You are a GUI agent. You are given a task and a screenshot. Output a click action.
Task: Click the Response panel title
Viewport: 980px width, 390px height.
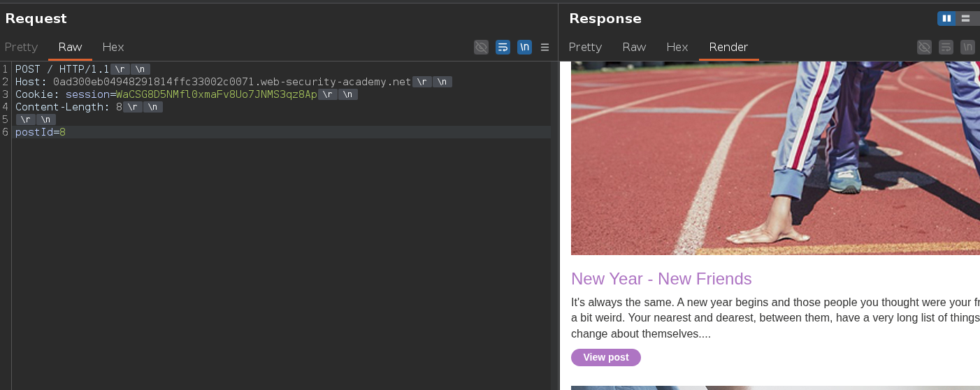(x=605, y=18)
